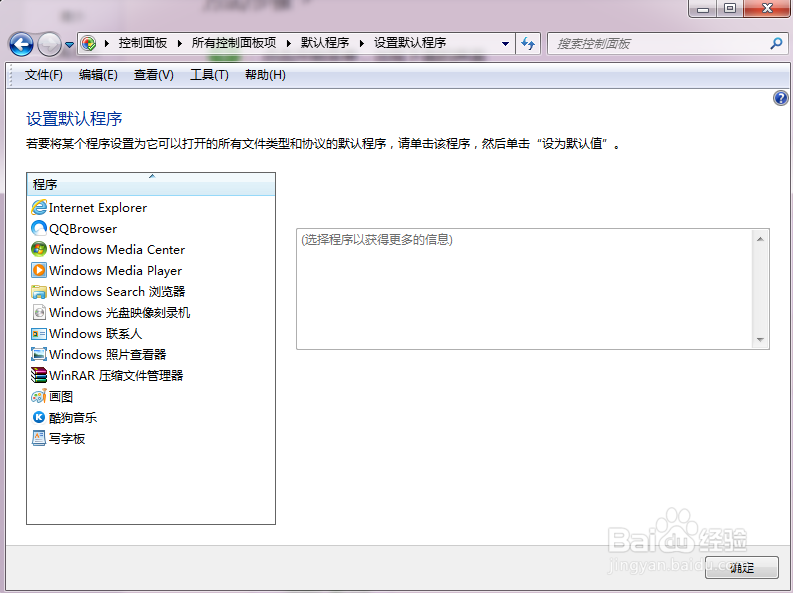Click the 酷狗音乐 blue K icon
This screenshot has width=793, height=593.
point(39,418)
